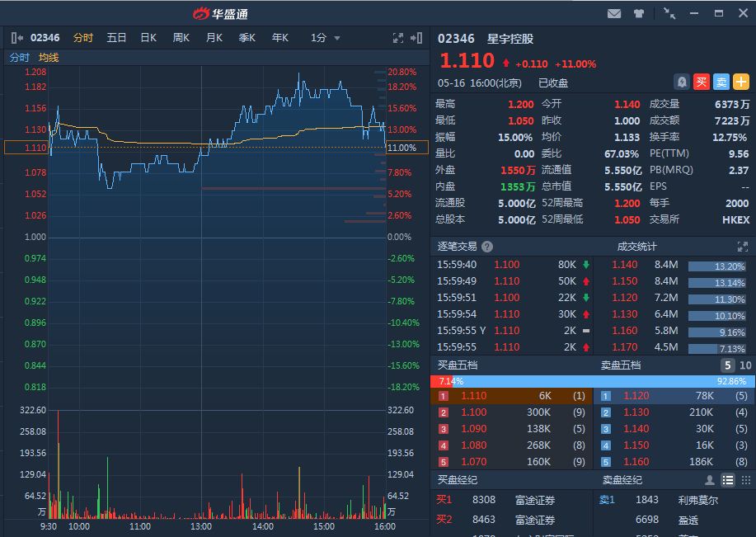Open the mail messages icon
The height and width of the screenshot is (537, 756).
coord(614,14)
